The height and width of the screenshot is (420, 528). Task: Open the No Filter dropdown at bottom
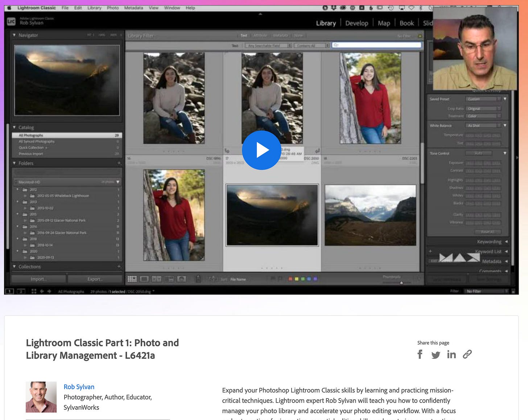[487, 291]
